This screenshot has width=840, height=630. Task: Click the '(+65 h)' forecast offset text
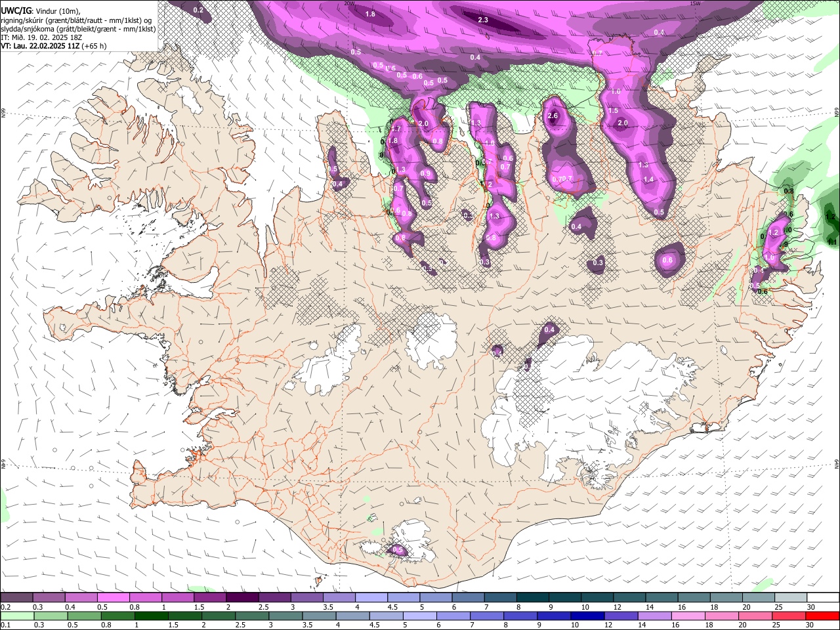[94, 46]
